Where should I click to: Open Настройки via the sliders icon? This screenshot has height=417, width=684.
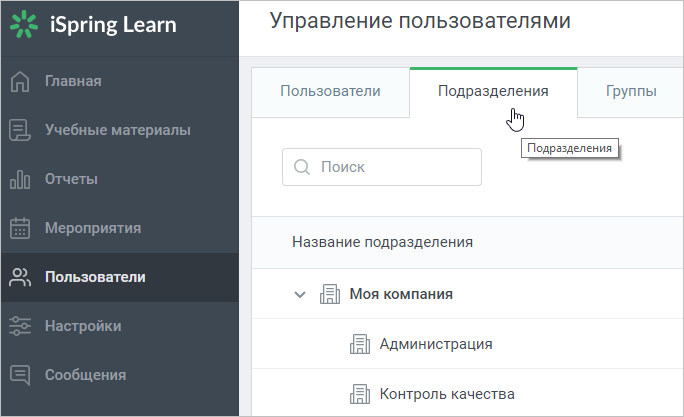(20, 326)
